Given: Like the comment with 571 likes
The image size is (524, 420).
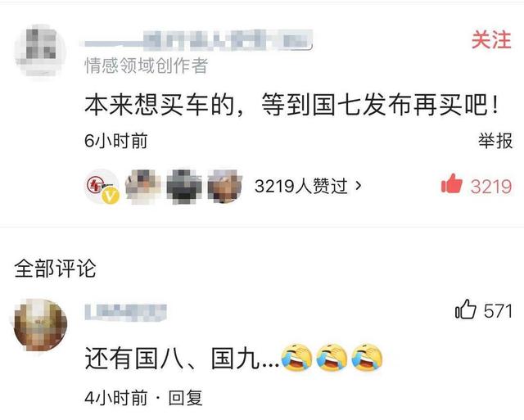Looking at the screenshot, I should pyautogui.click(x=466, y=309).
